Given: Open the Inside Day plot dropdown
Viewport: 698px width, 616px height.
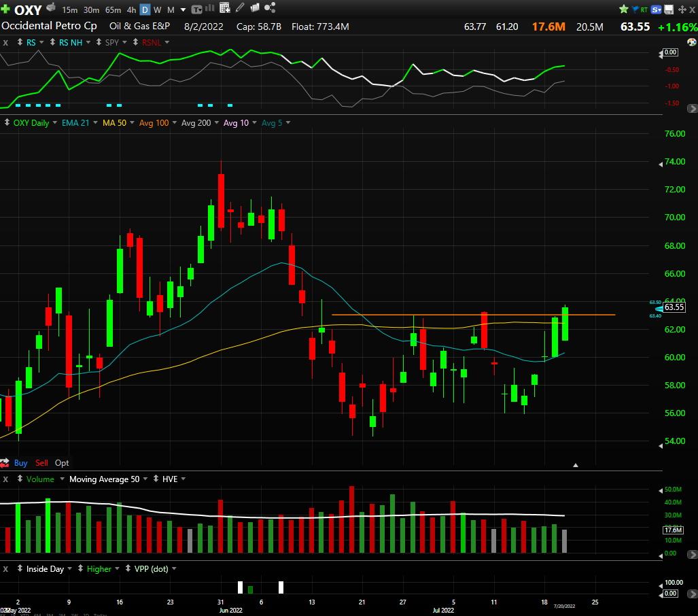Looking at the screenshot, I should [69, 569].
